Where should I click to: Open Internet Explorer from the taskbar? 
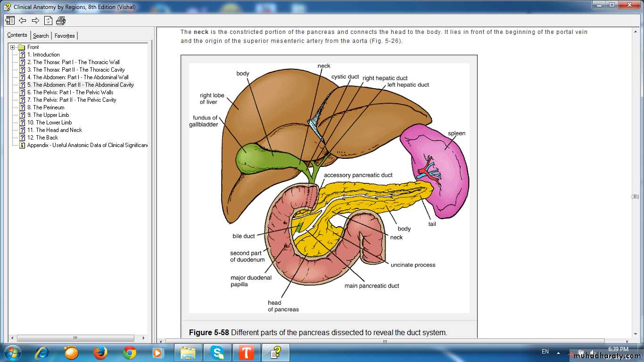42,353
